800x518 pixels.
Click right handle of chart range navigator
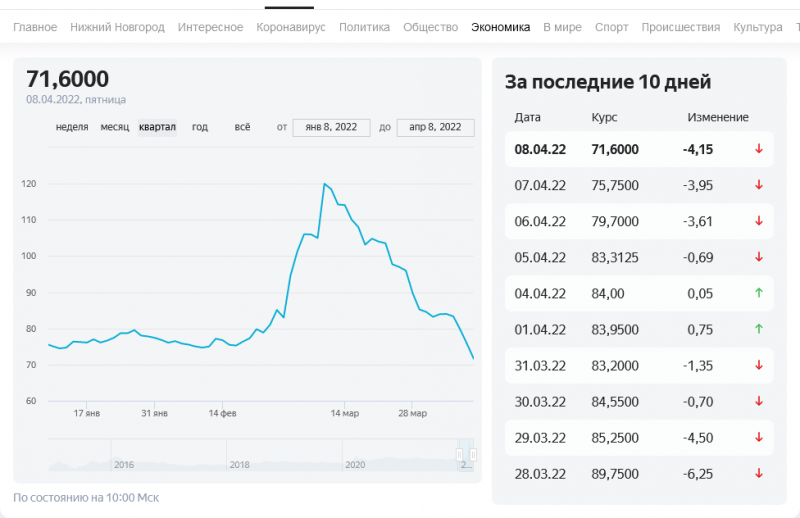[473, 455]
